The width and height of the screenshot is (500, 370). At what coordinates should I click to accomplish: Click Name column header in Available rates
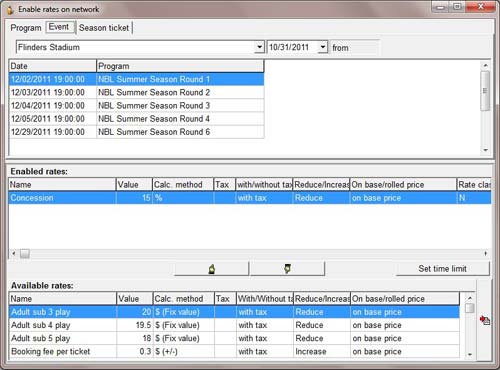click(x=63, y=299)
